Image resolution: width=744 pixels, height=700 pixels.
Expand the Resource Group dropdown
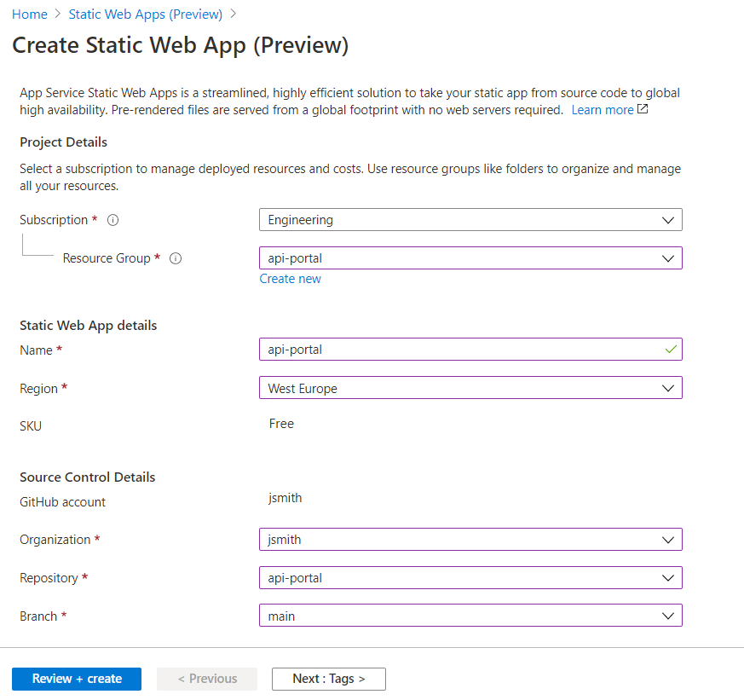470,258
